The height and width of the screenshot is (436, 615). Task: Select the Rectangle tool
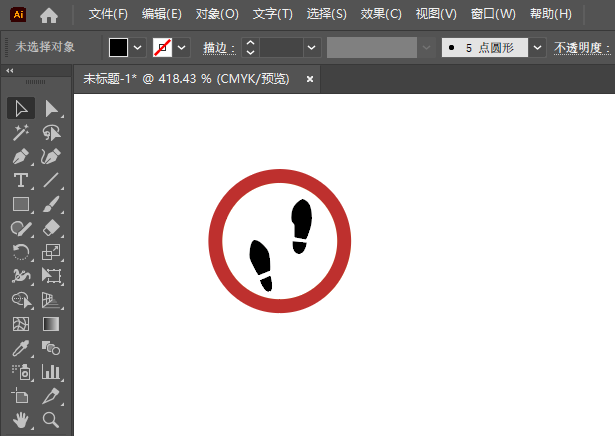[21, 204]
